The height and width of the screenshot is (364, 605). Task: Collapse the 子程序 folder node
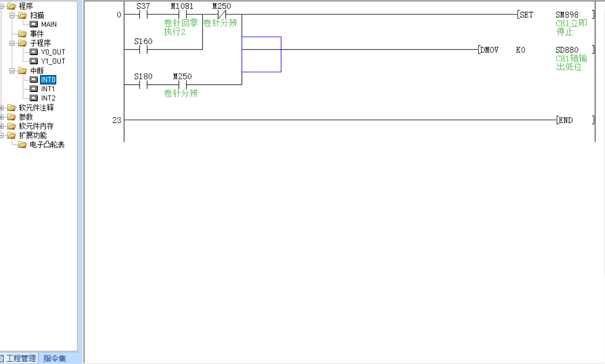pos(12,43)
